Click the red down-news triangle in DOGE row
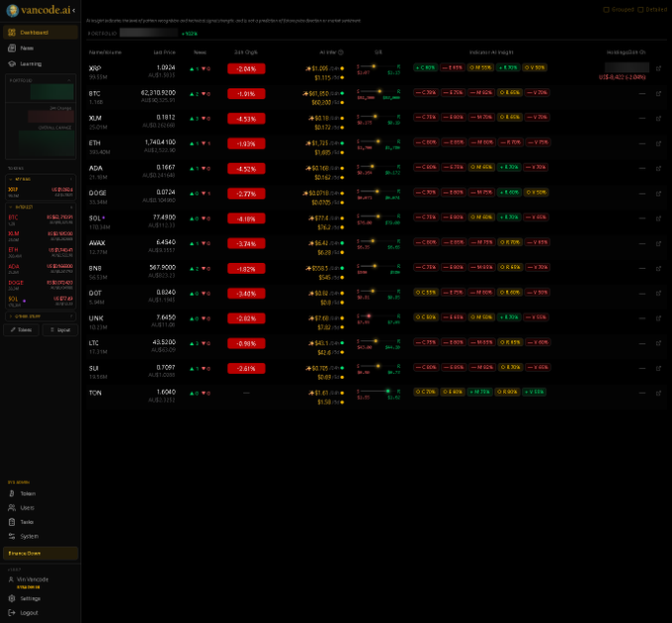 click(x=204, y=194)
